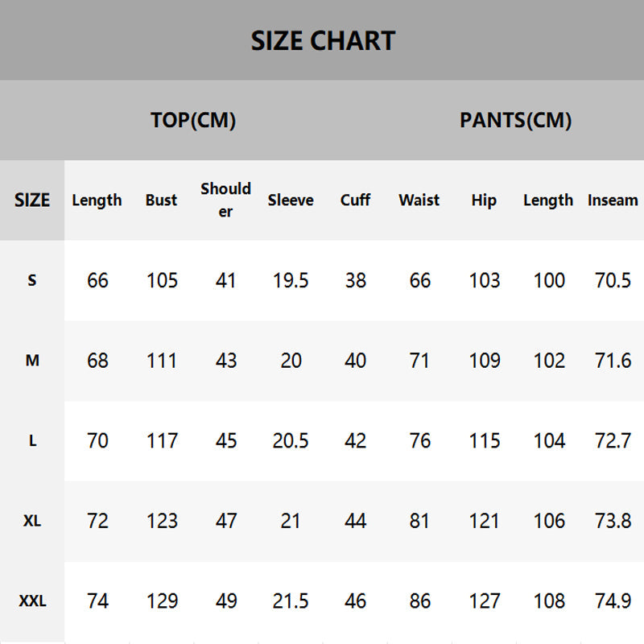Image resolution: width=644 pixels, height=644 pixels.
Task: Select the Hip column header
Action: (484, 200)
